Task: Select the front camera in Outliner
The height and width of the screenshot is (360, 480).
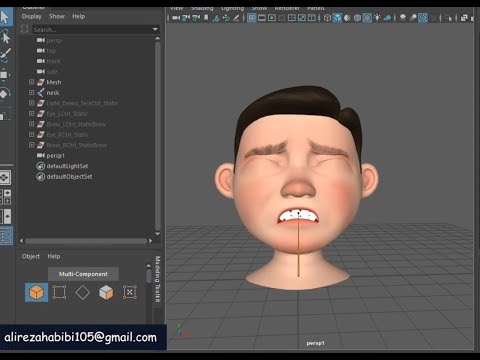Action: (53, 61)
